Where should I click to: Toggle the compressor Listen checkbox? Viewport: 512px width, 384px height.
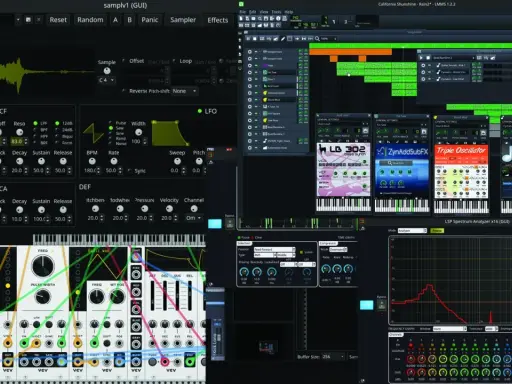coord(301,252)
